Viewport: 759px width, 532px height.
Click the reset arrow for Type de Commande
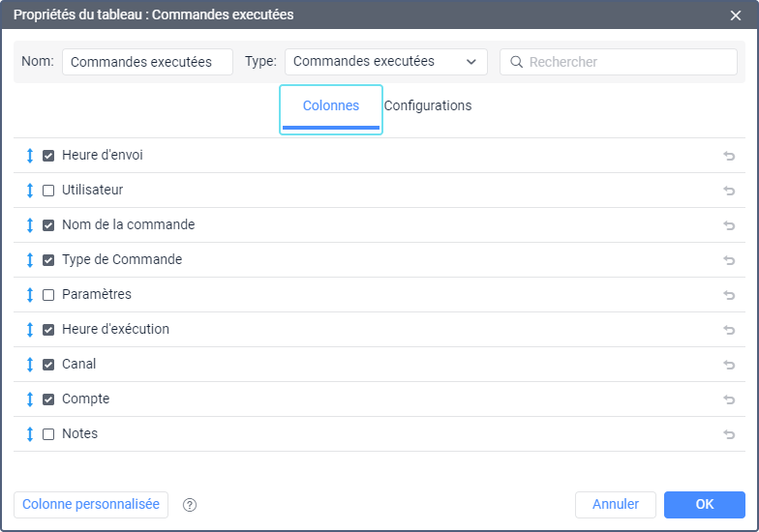pos(729,260)
